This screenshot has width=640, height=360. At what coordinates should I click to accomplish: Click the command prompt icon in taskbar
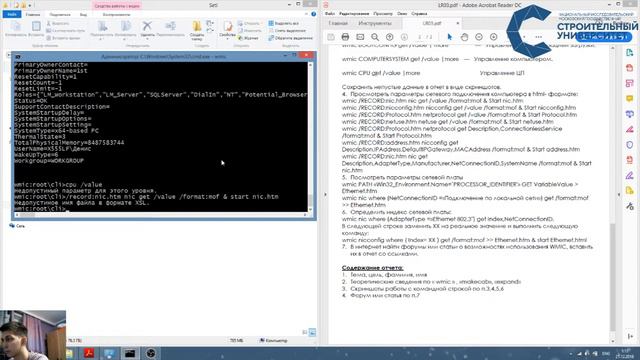[x=130, y=353]
